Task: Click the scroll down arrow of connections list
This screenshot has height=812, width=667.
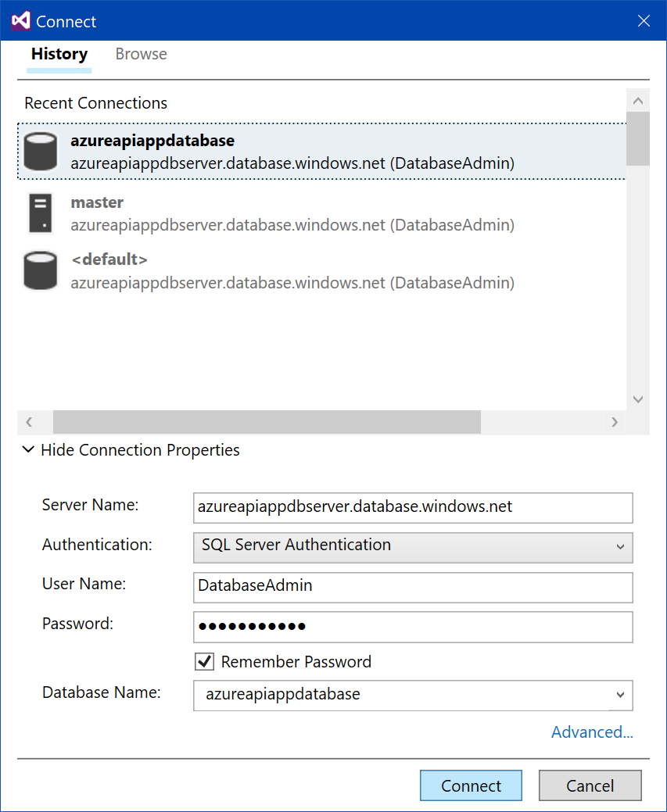Action: pyautogui.click(x=638, y=399)
